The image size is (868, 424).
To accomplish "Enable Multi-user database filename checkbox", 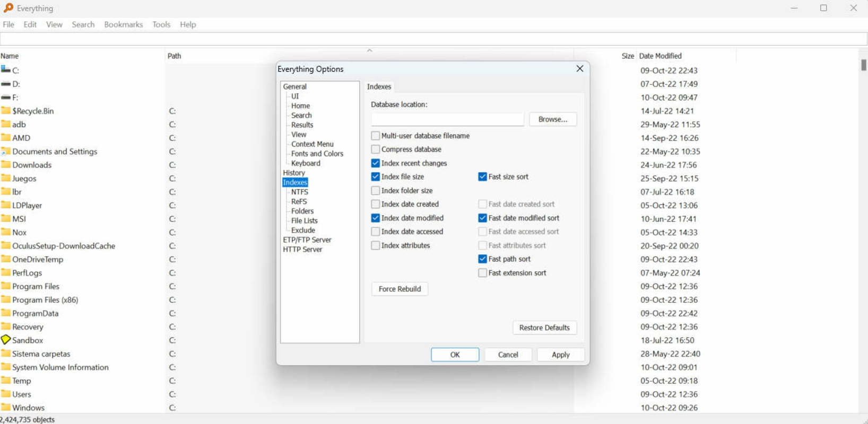I will [x=376, y=136].
